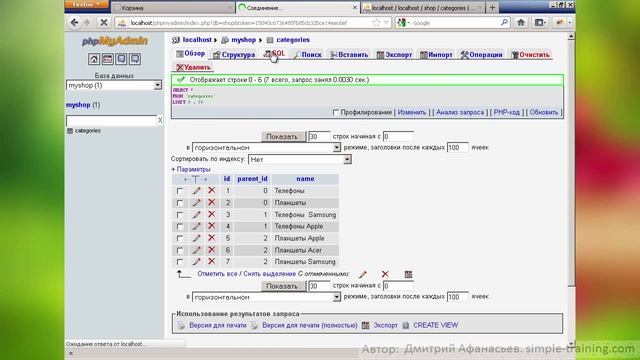Image resolution: width=640 pixels, height=360 pixels.
Task: Delete the Планшеты Samsung row
Action: click(x=211, y=262)
